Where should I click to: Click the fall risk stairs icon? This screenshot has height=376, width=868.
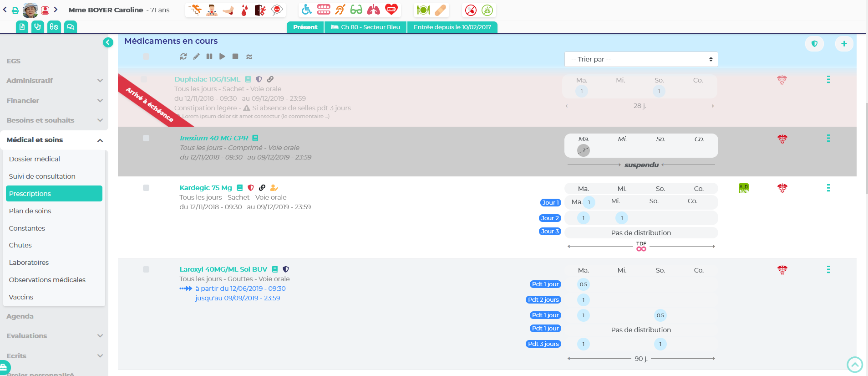click(195, 10)
